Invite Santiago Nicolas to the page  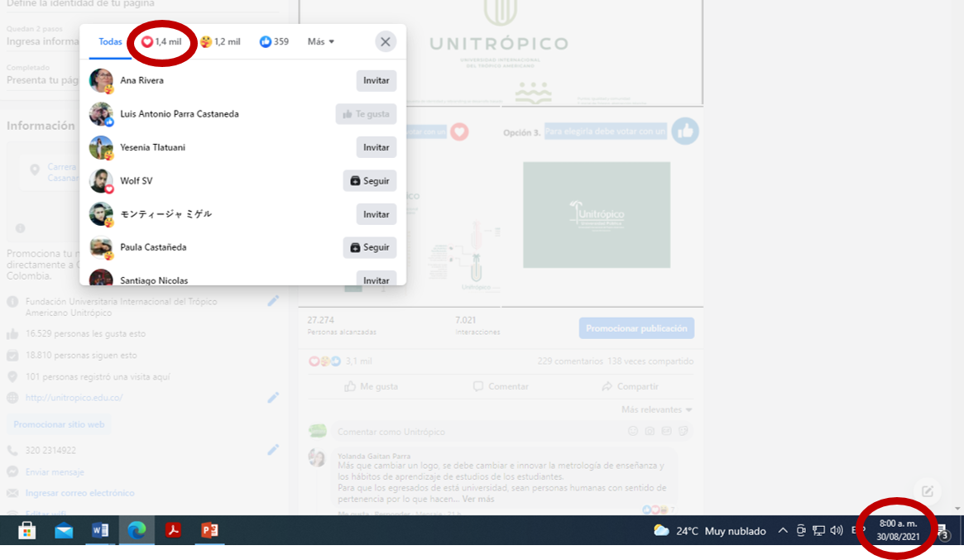[x=376, y=279]
